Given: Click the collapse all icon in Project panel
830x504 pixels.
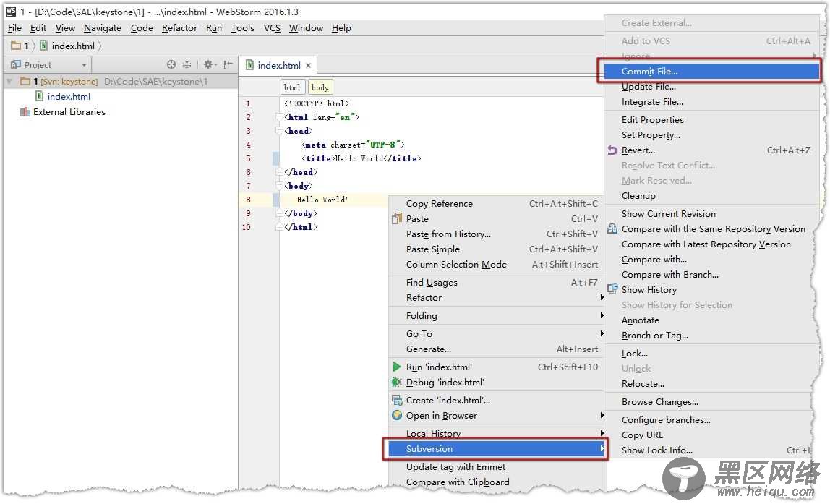Looking at the screenshot, I should coord(187,64).
